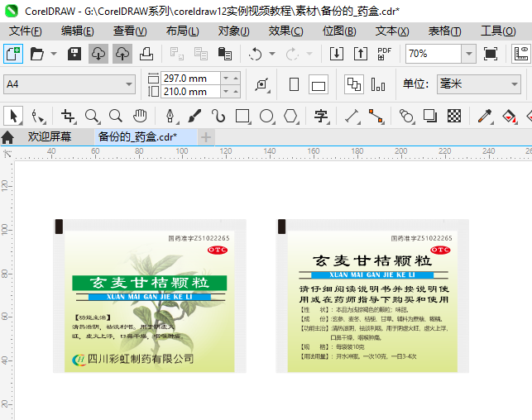Select the Pick arrow tool
This screenshot has height=420, width=532.
(x=13, y=116)
